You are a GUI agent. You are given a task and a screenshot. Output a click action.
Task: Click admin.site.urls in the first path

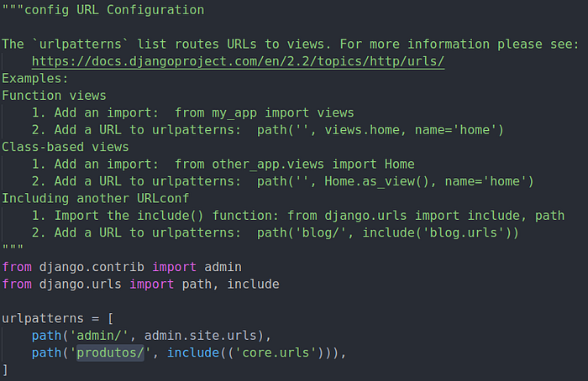[x=201, y=336]
